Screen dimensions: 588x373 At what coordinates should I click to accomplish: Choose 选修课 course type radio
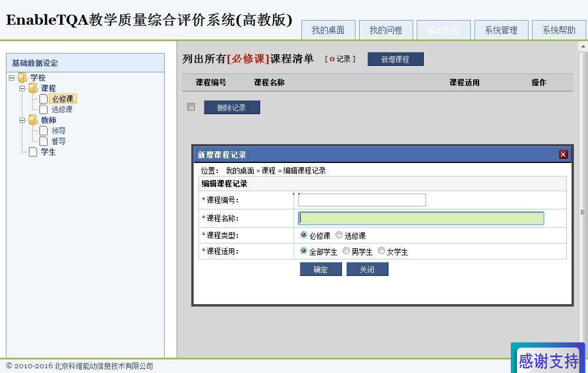[338, 235]
